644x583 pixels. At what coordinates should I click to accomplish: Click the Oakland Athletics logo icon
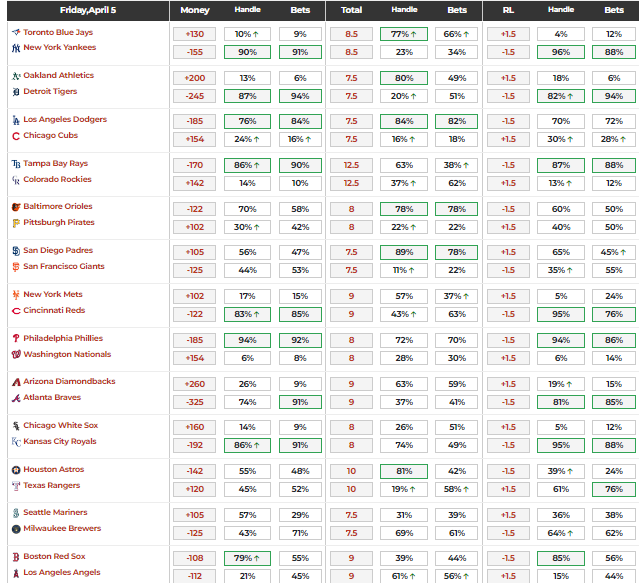(16, 76)
